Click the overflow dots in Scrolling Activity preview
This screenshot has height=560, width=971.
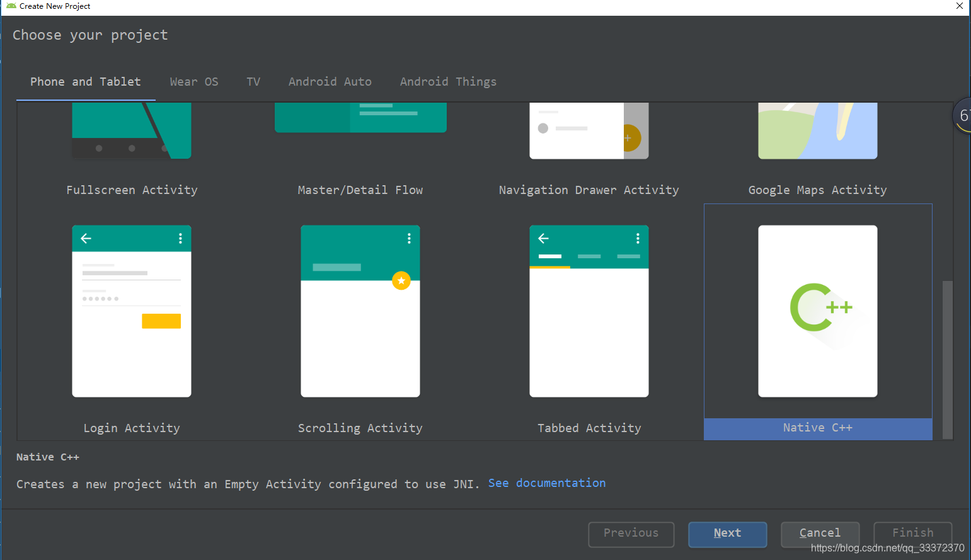pyautogui.click(x=409, y=238)
